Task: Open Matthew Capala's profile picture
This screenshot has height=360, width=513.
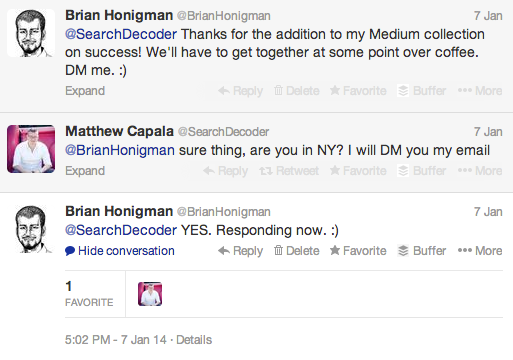Action: pos(31,149)
